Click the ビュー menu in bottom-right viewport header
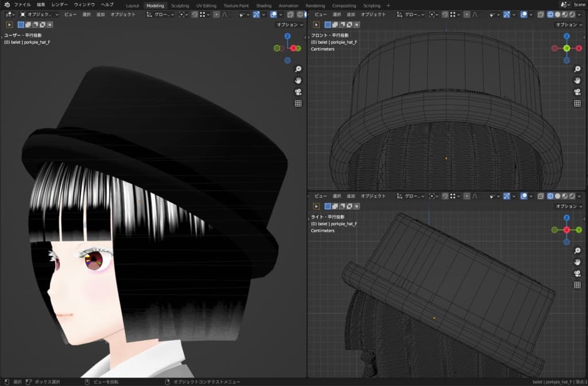588x386 pixels. tap(320, 196)
